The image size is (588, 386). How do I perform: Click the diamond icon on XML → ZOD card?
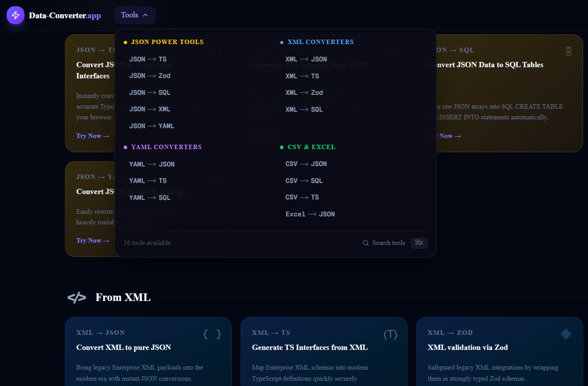click(x=566, y=334)
